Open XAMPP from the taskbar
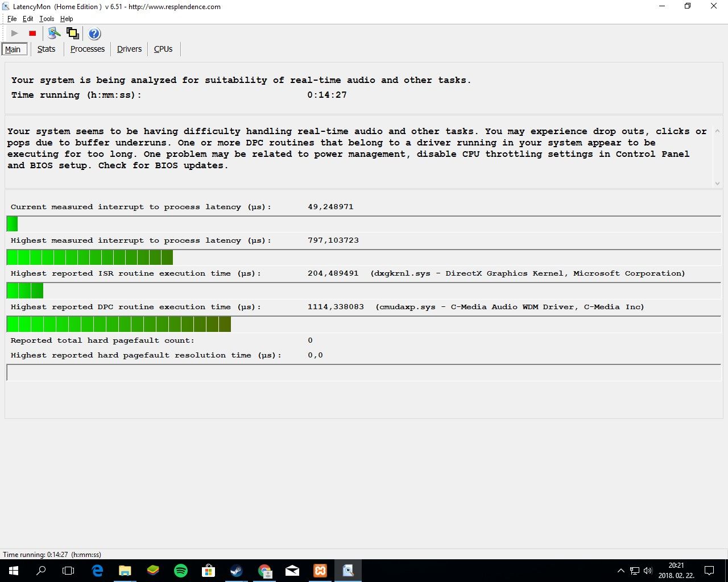This screenshot has height=582, width=728. pyautogui.click(x=320, y=571)
